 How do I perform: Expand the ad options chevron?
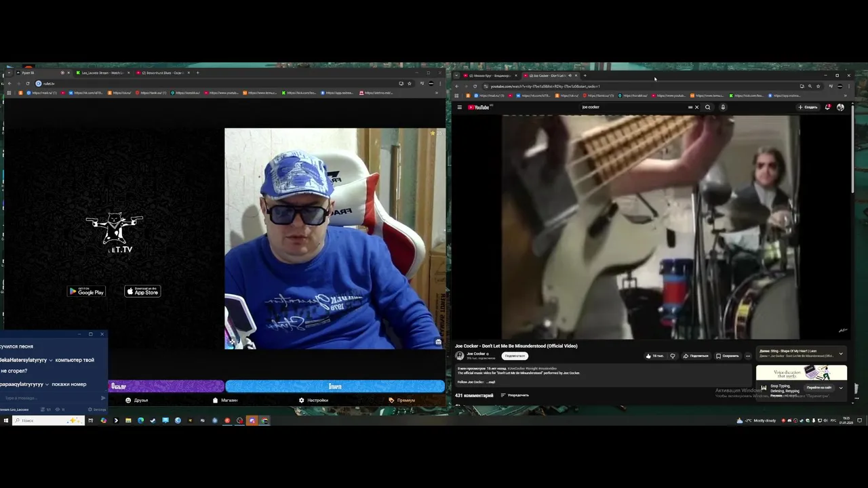pyautogui.click(x=841, y=388)
